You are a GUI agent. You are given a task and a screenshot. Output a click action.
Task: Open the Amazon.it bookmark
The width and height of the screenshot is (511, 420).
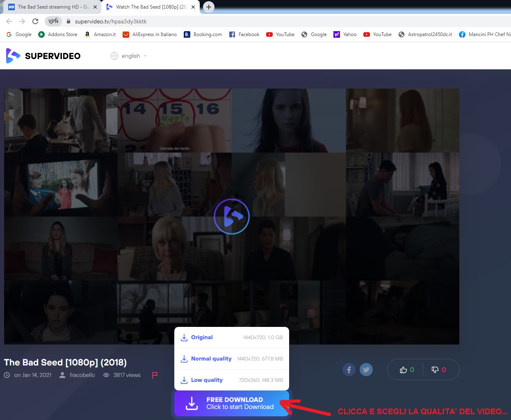(100, 34)
